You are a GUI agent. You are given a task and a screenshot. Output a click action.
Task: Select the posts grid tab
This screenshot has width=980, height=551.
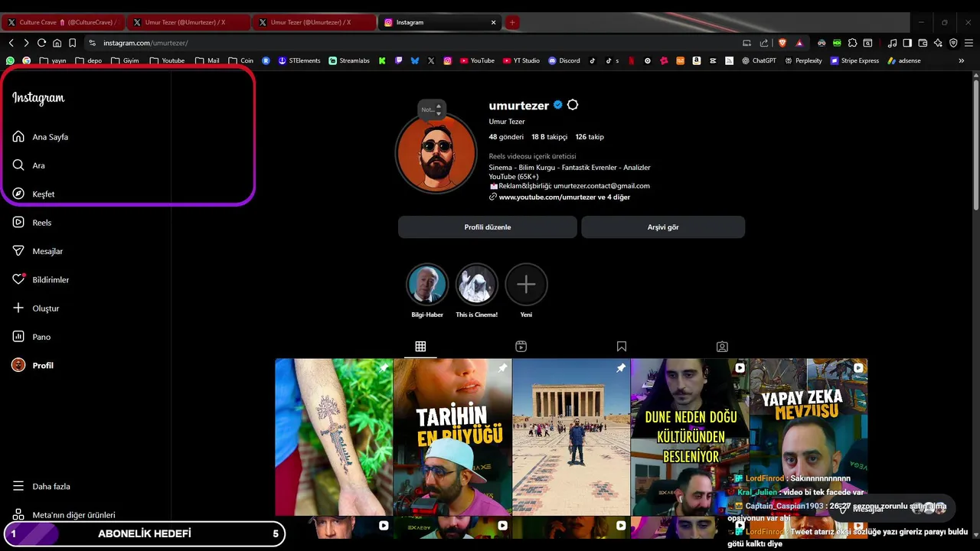pos(420,347)
